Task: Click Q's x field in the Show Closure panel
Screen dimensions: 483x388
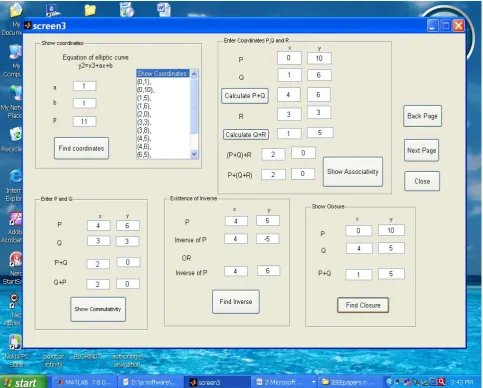Action: [358, 248]
